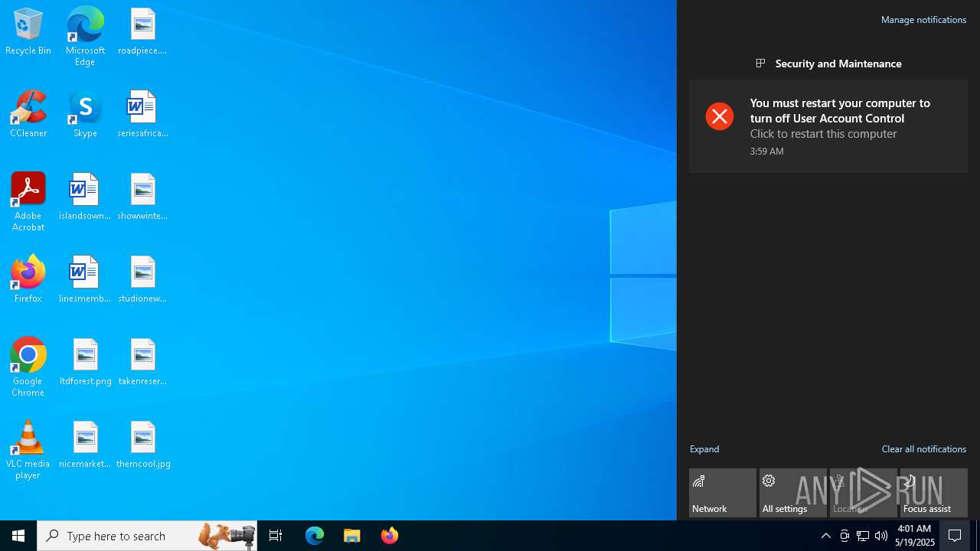This screenshot has height=551, width=980.
Task: Open Microsoft Edge from the taskbar
Action: tap(315, 536)
